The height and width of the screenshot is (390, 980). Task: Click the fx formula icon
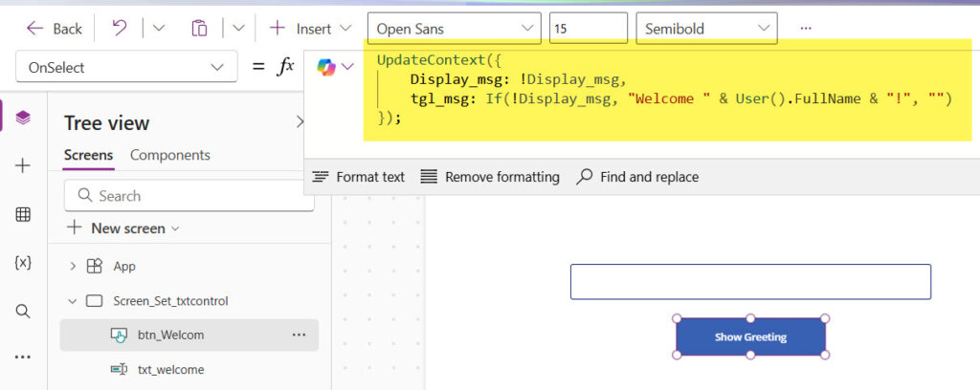(x=285, y=67)
